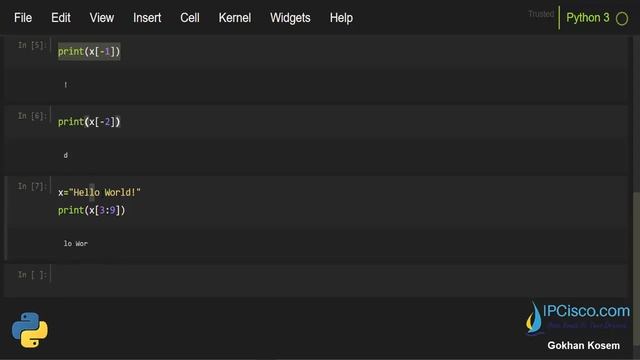This screenshot has height=360, width=640.
Task: Click the IPCisco.com link text
Action: coord(587,311)
